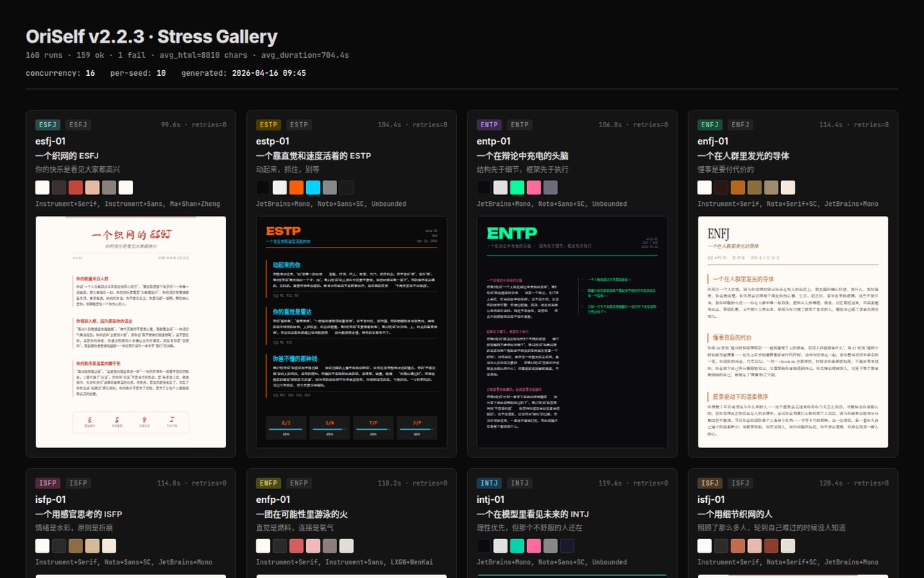Pick the teal green swatch in intj-01 palette

click(x=518, y=545)
